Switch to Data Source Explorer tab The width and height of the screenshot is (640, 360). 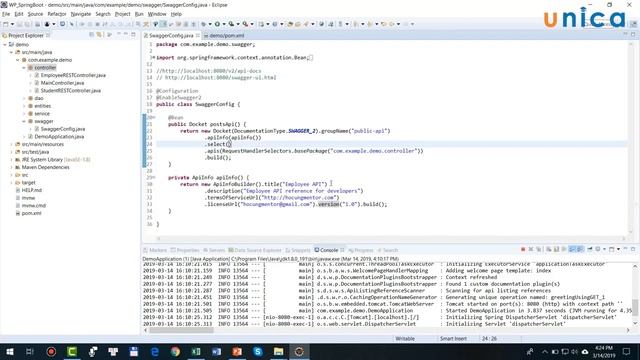(x=255, y=250)
